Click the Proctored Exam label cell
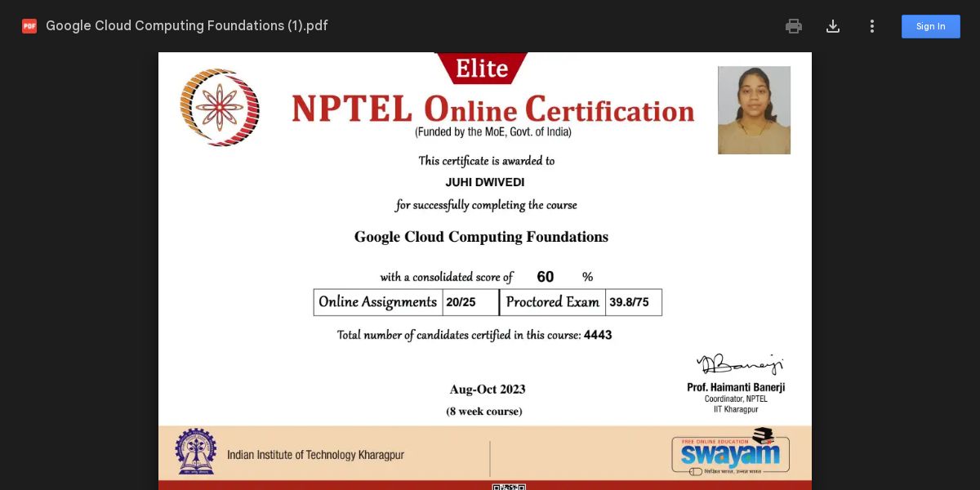The height and width of the screenshot is (490, 980). pos(553,302)
